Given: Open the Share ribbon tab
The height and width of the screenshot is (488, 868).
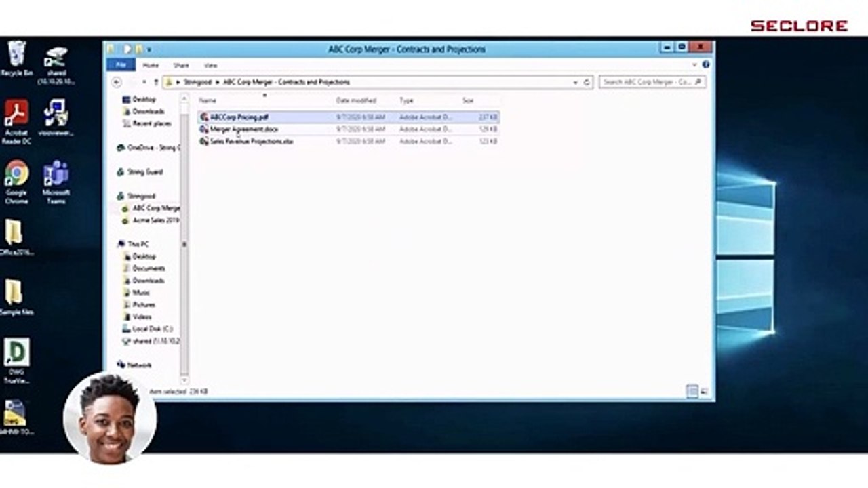Looking at the screenshot, I should pyautogui.click(x=181, y=66).
